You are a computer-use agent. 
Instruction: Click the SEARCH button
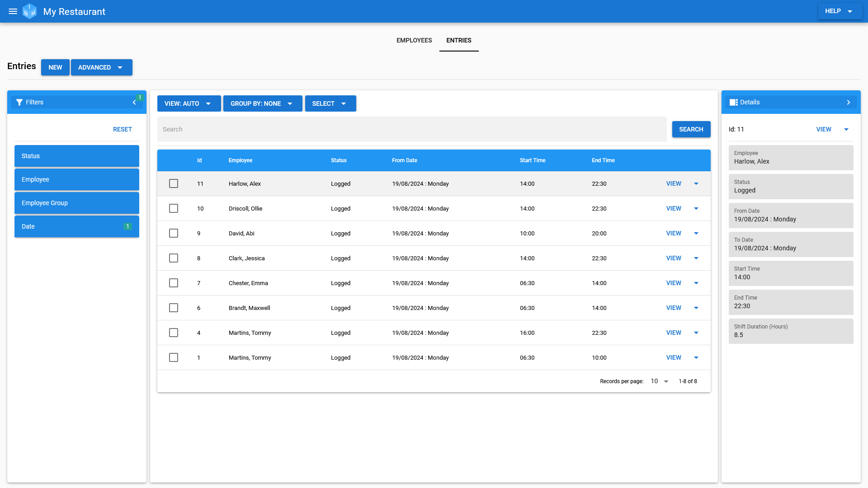[x=691, y=129]
